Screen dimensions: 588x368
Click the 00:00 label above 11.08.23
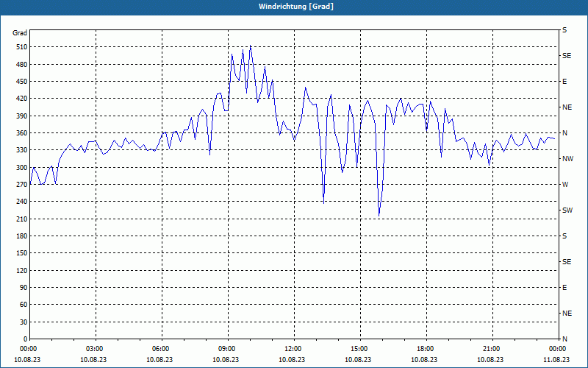click(557, 349)
